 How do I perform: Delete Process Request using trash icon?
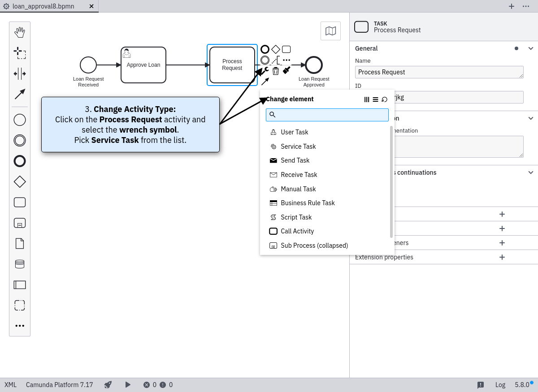point(276,71)
